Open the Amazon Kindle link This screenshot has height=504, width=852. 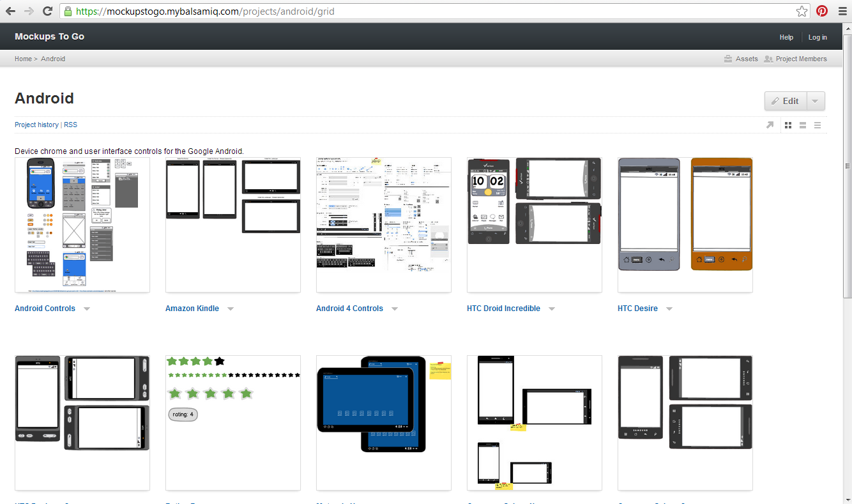(192, 309)
